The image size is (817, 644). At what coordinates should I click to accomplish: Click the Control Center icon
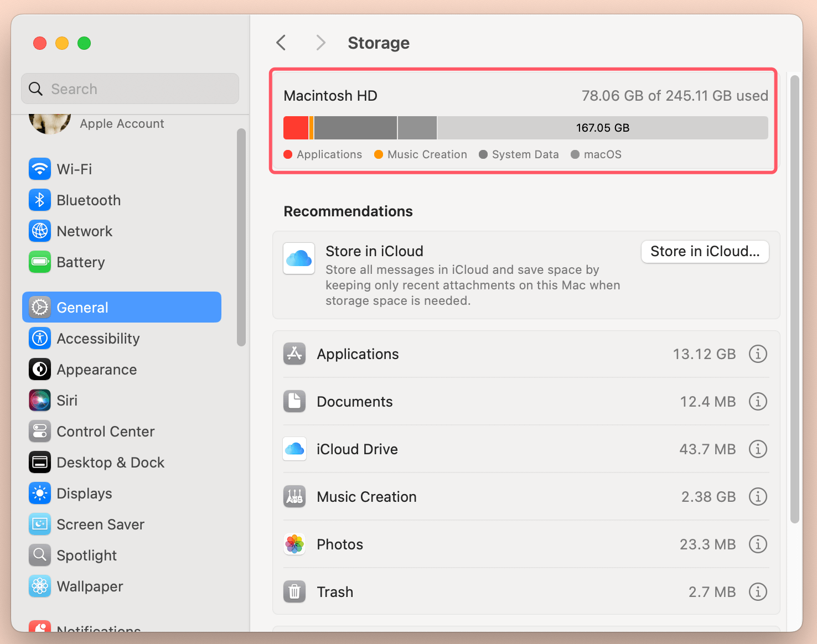pos(40,432)
